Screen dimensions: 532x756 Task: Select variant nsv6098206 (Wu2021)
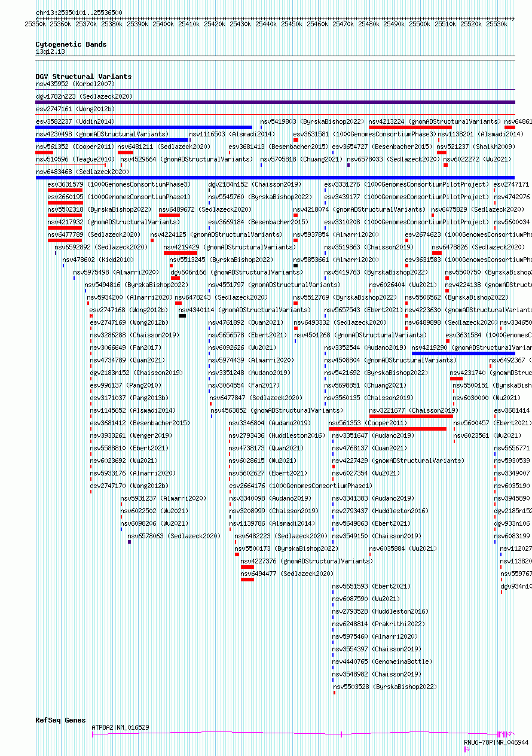click(154, 524)
